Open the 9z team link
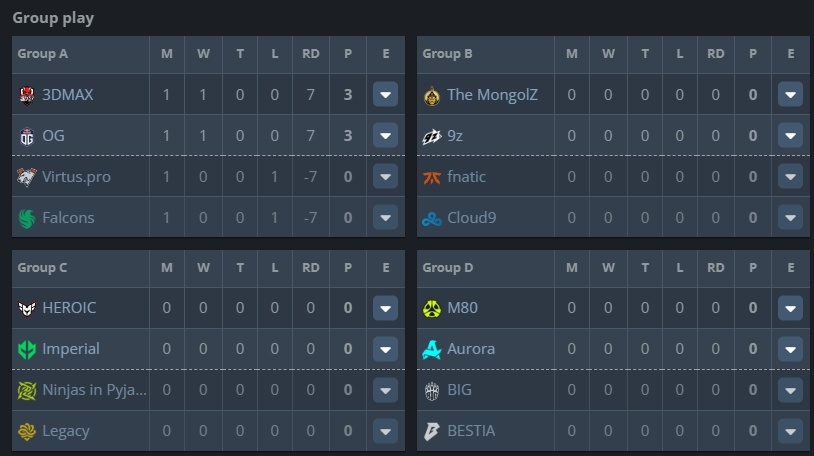The height and width of the screenshot is (456, 814). [455, 136]
